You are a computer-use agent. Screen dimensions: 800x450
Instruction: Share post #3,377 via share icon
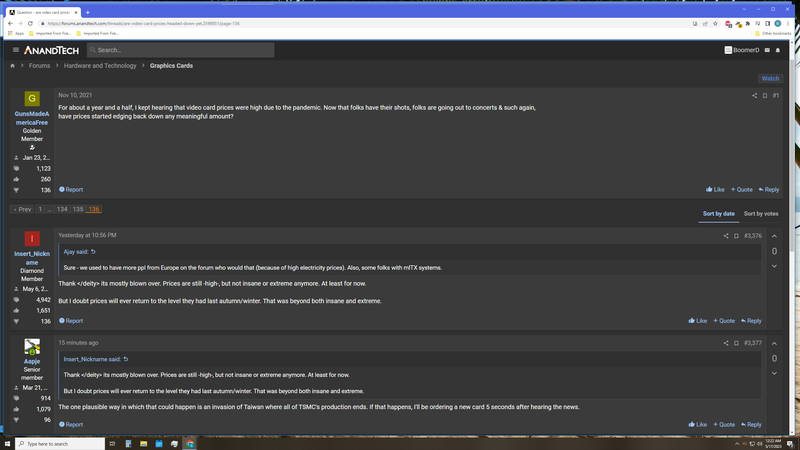[x=726, y=343]
